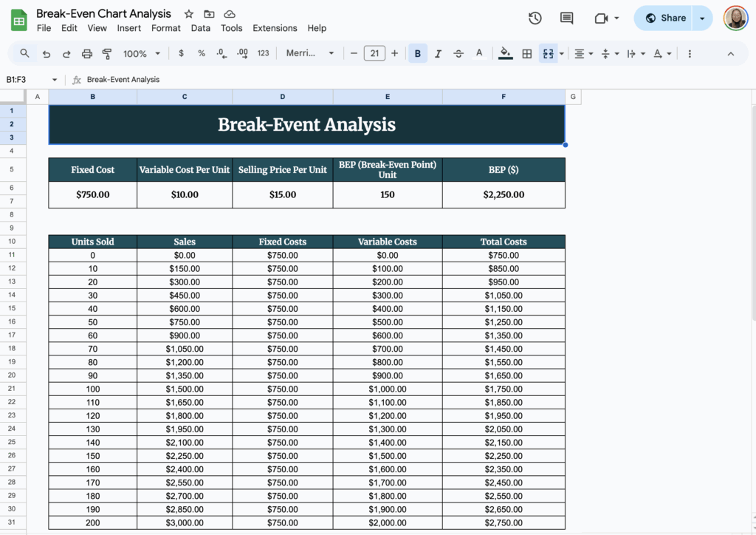The height and width of the screenshot is (535, 756).
Task: Format selection as percentage
Action: [202, 53]
